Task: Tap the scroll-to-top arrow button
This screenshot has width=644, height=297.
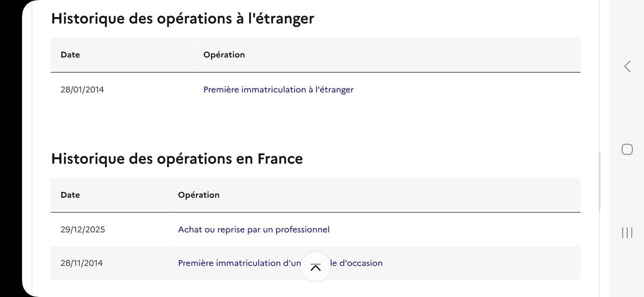Action: (316, 266)
